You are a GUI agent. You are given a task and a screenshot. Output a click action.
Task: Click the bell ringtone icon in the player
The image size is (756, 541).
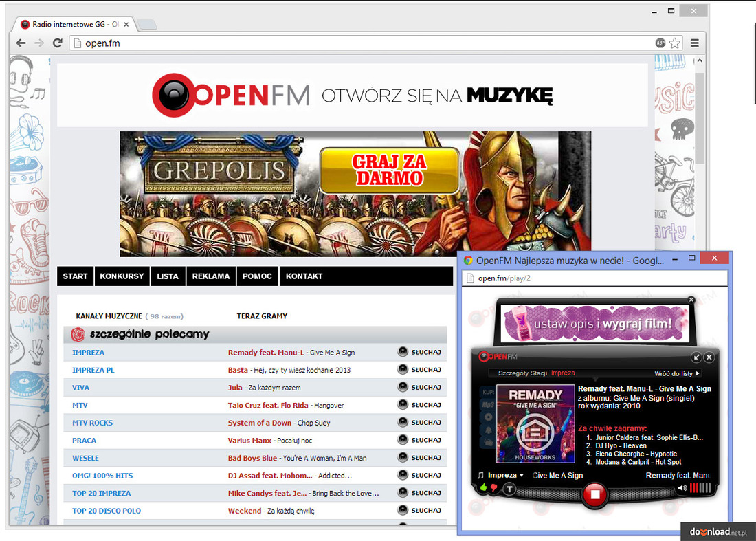click(489, 430)
